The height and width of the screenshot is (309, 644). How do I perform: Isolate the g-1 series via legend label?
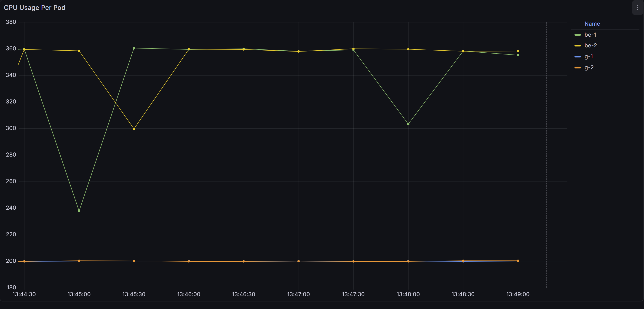coord(588,57)
